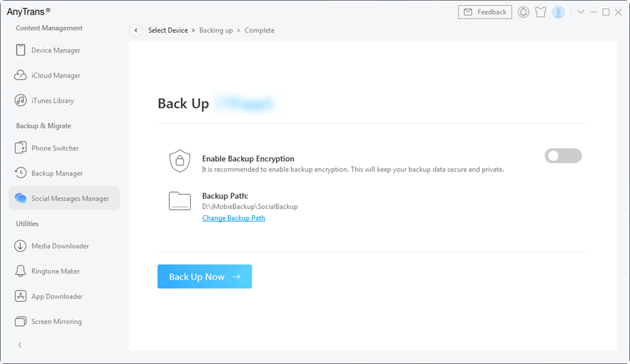Click the Screen Mirroring icon
This screenshot has width=630, height=364.
(21, 322)
